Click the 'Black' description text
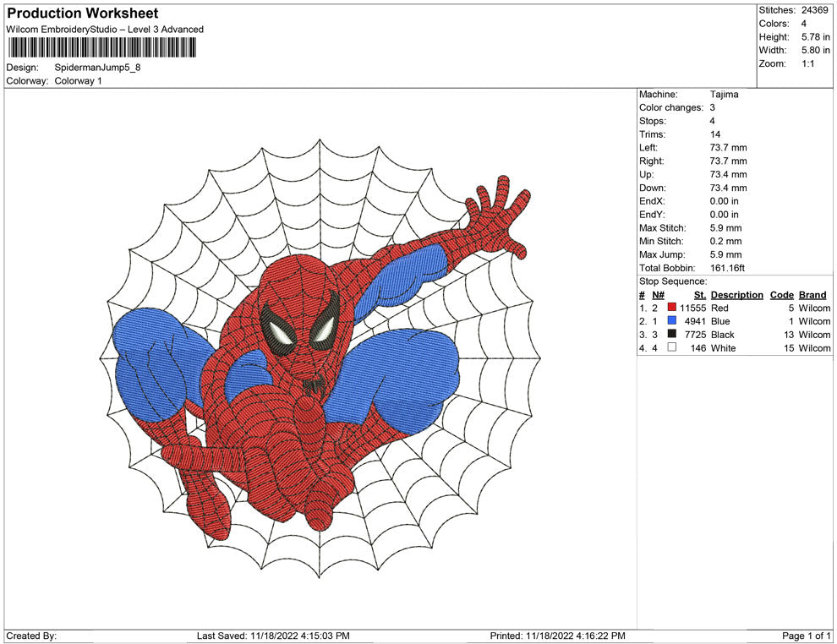This screenshot has height=644, width=837. pyautogui.click(x=723, y=335)
